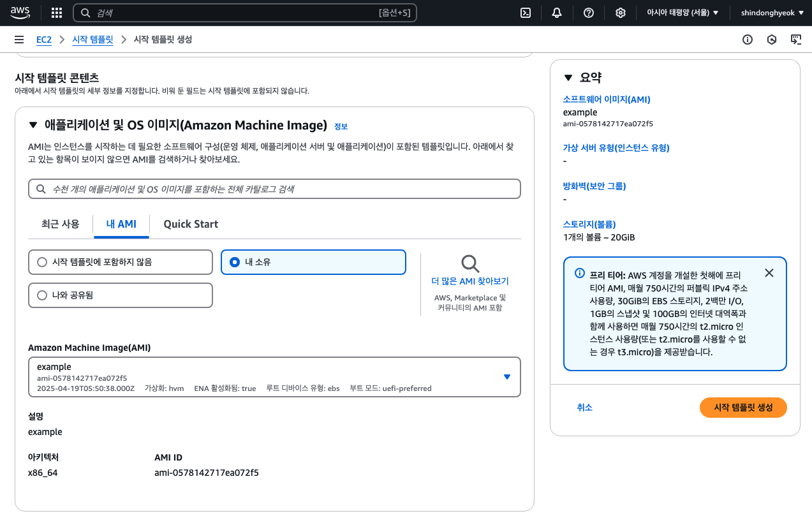This screenshot has height=516, width=812.
Task: Focus the AMI catalog search field
Action: point(274,189)
